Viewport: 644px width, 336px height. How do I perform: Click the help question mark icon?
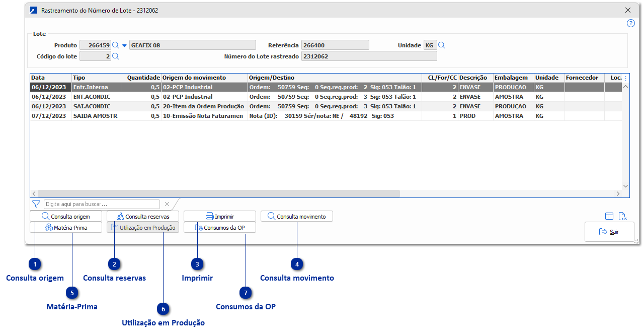pos(630,23)
